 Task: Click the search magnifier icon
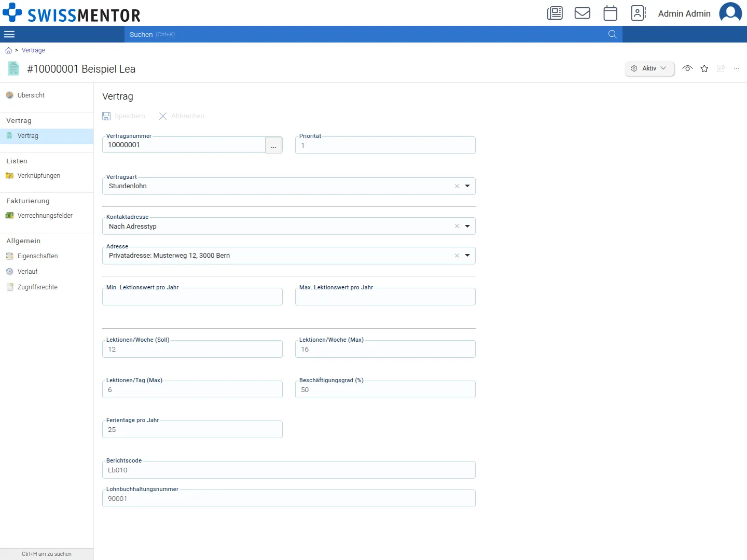[x=612, y=34]
